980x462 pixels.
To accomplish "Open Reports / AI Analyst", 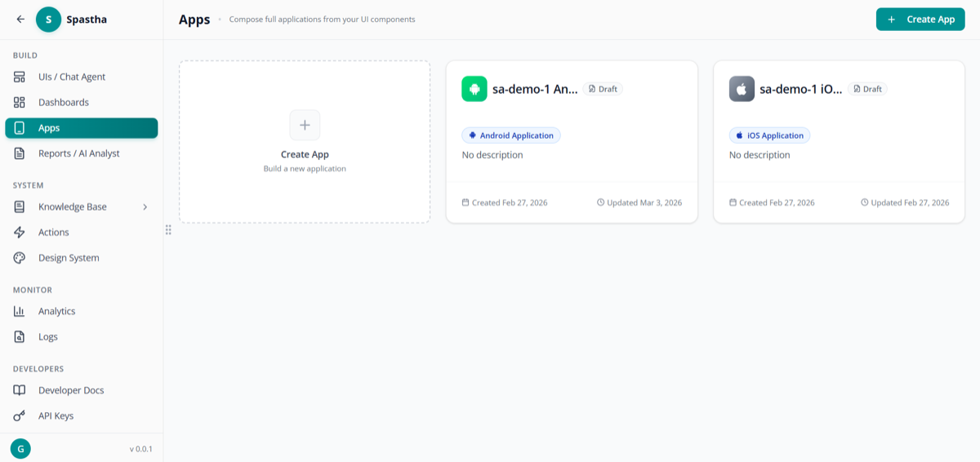I will point(82,153).
